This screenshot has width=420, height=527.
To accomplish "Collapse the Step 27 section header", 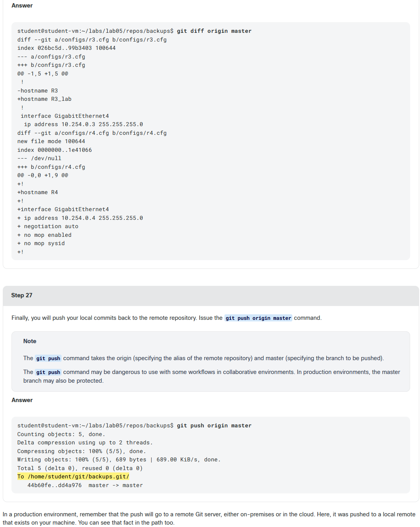I will click(x=211, y=295).
